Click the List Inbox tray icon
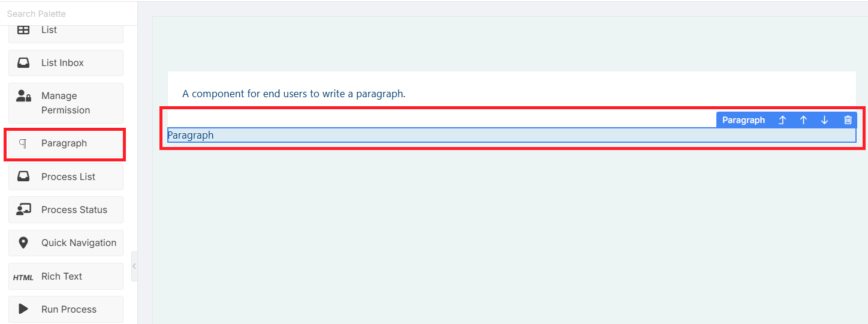The image size is (868, 324). (23, 62)
